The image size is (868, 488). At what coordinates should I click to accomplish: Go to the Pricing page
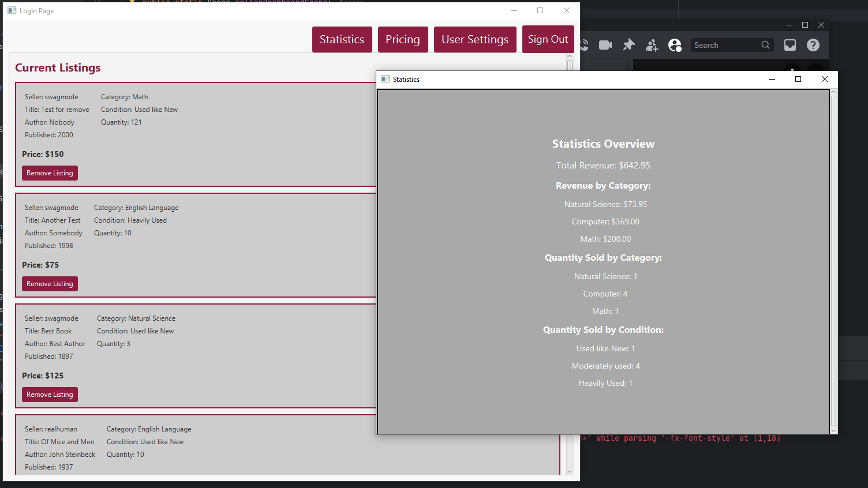click(402, 39)
